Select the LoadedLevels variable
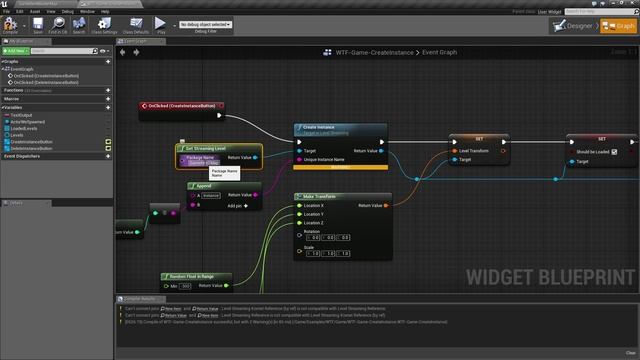The width and height of the screenshot is (640, 360). 24,129
